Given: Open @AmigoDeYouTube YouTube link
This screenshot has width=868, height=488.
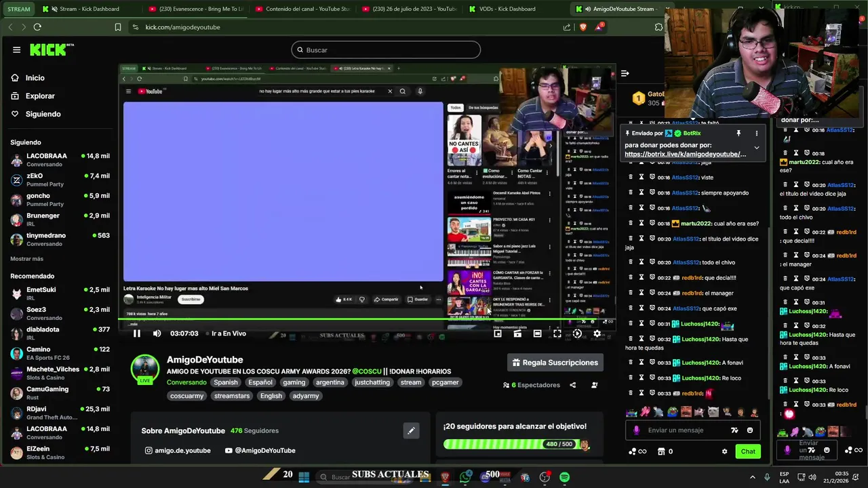Looking at the screenshot, I should tap(260, 451).
